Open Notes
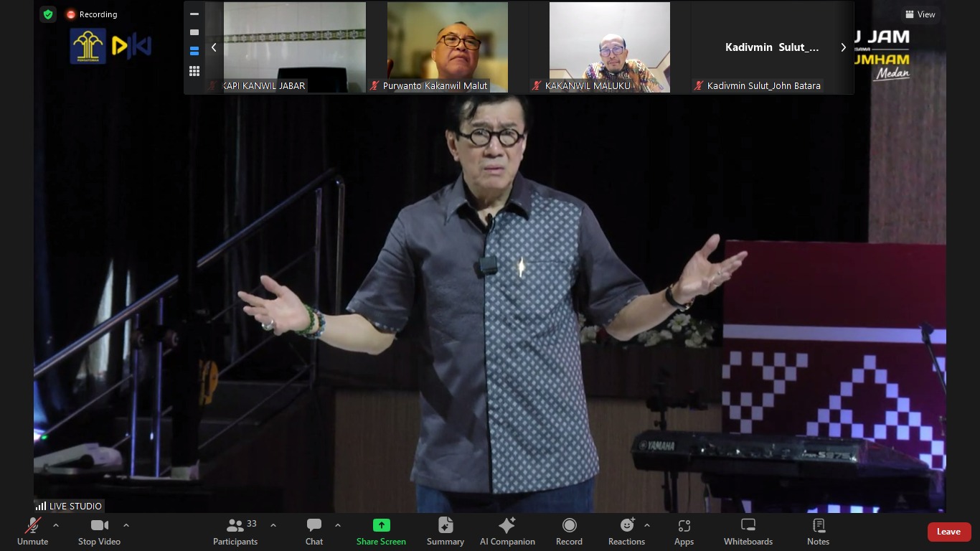The height and width of the screenshot is (551, 980). pyautogui.click(x=818, y=532)
